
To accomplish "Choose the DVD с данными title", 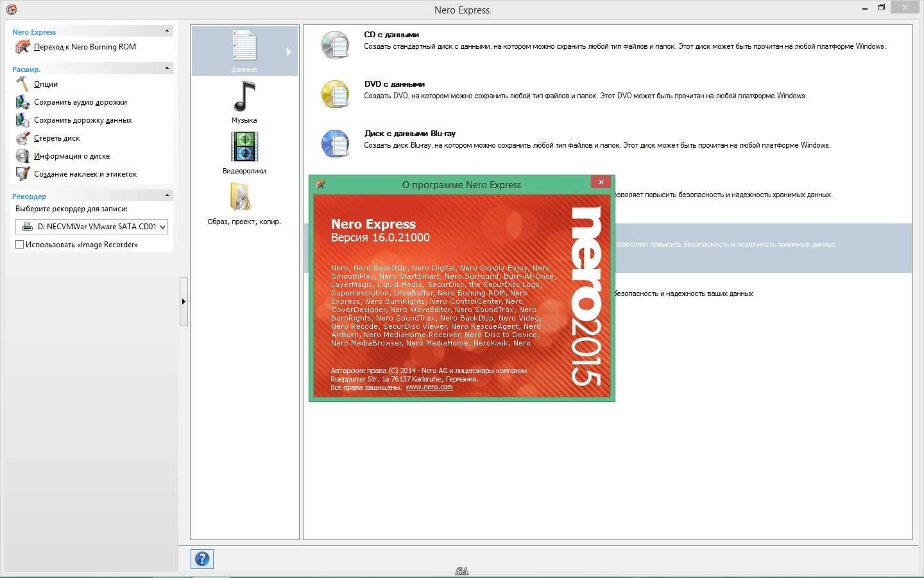I will (x=394, y=84).
